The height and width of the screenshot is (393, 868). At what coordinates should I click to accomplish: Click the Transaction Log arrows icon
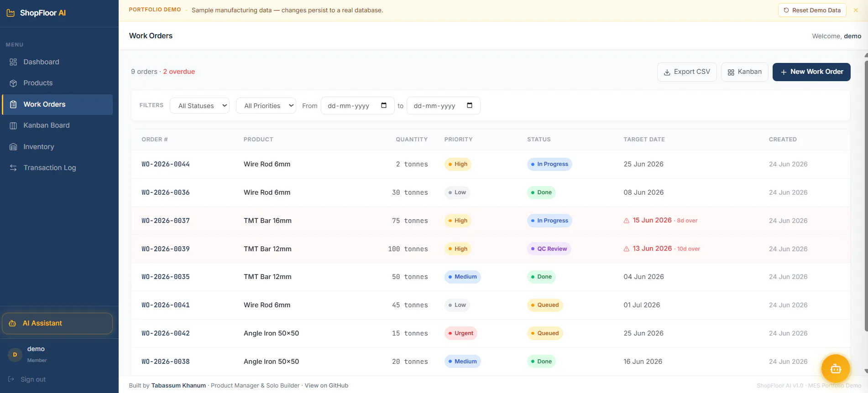pos(13,168)
